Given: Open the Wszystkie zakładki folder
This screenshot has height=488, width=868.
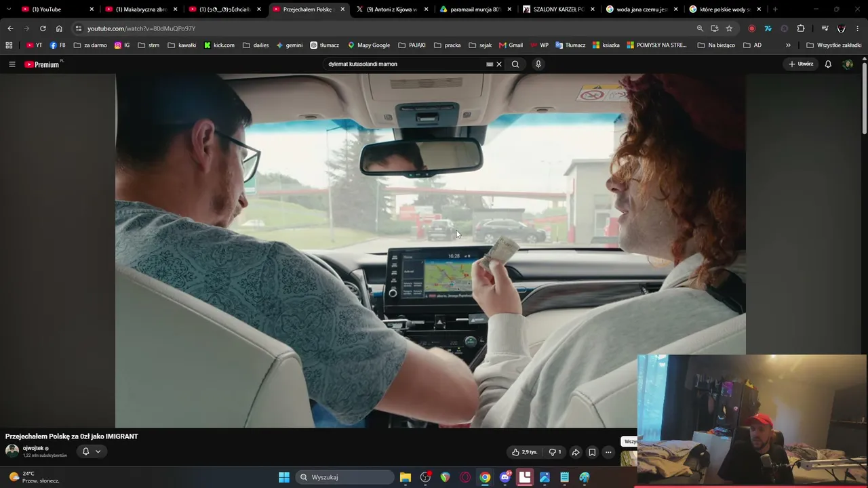Looking at the screenshot, I should (834, 45).
